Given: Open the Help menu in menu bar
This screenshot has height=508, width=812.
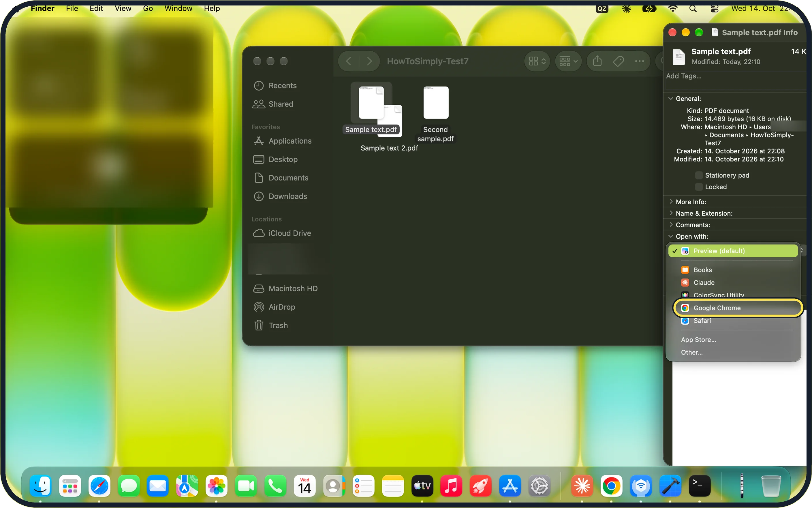Looking at the screenshot, I should [x=212, y=8].
